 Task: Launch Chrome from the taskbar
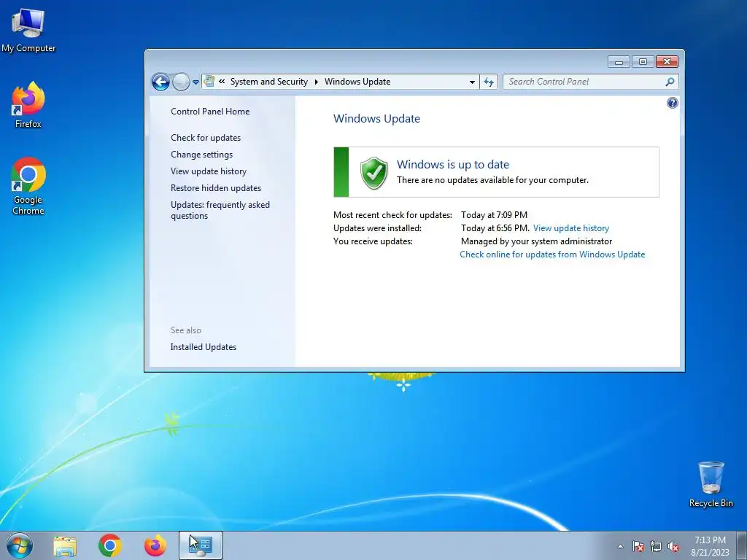(110, 545)
